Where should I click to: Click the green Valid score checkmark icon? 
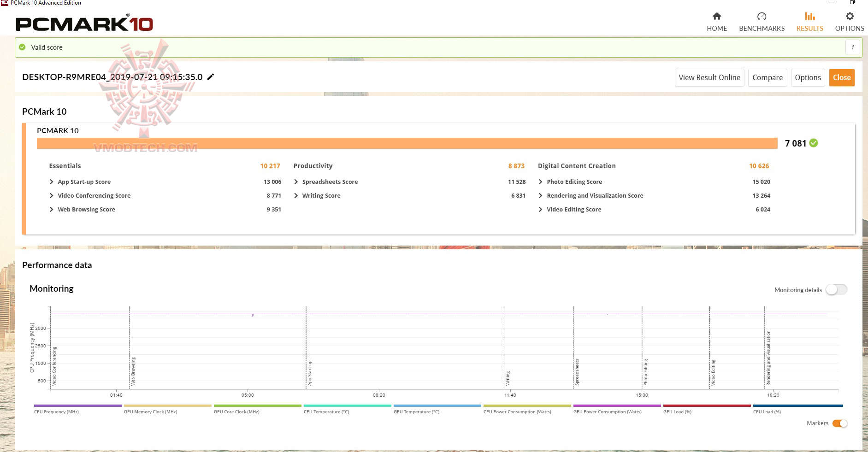[22, 47]
